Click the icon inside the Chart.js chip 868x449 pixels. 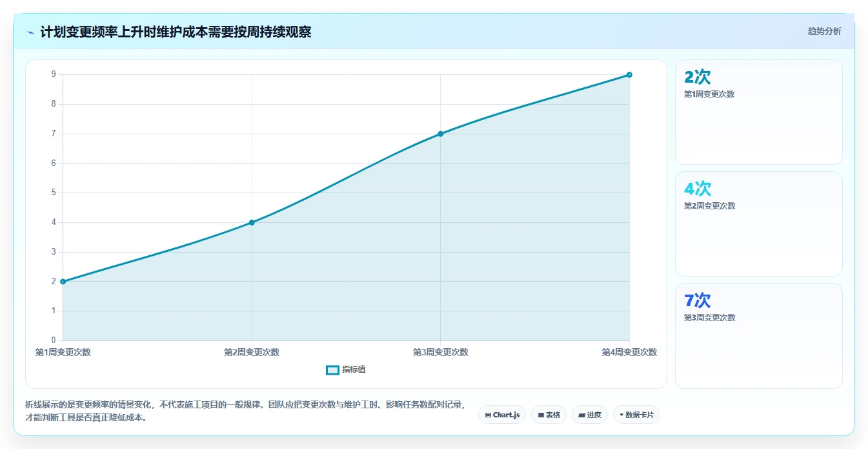[x=488, y=415]
